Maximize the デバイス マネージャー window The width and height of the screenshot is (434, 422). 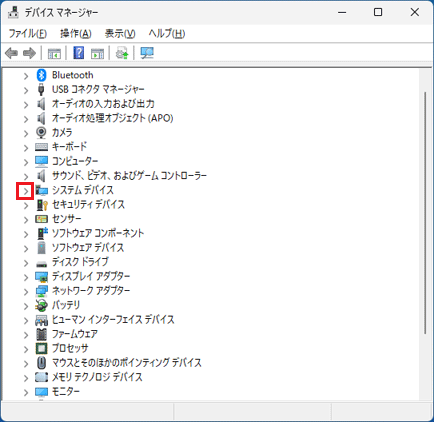pos(378,12)
